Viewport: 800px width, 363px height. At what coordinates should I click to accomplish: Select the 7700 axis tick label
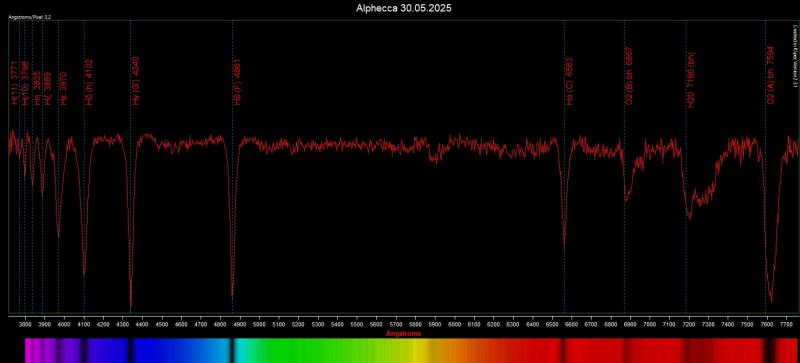pyautogui.click(x=786, y=324)
